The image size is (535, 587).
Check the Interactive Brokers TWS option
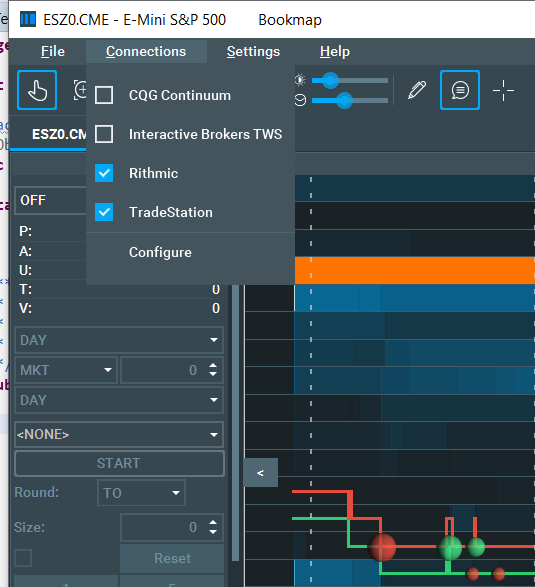(104, 134)
